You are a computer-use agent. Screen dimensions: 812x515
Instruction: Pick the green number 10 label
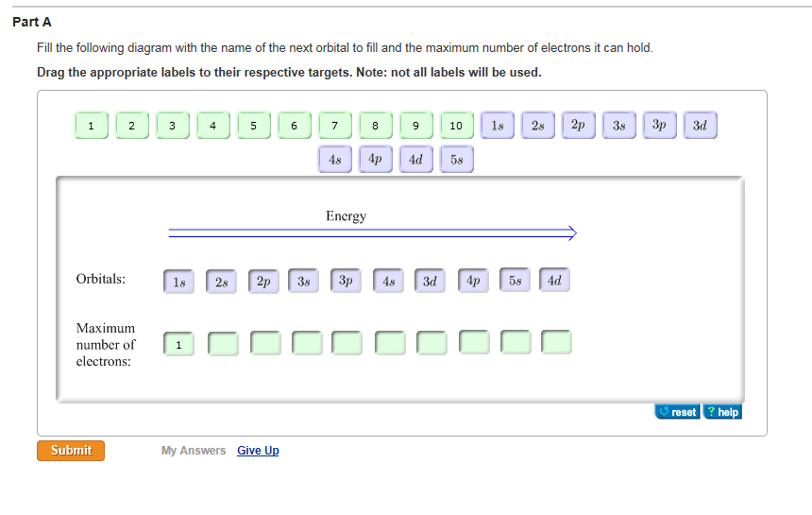tap(456, 126)
